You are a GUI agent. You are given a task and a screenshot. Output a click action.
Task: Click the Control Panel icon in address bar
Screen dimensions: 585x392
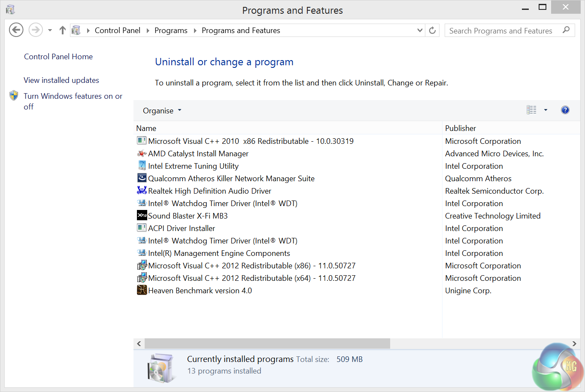(76, 30)
